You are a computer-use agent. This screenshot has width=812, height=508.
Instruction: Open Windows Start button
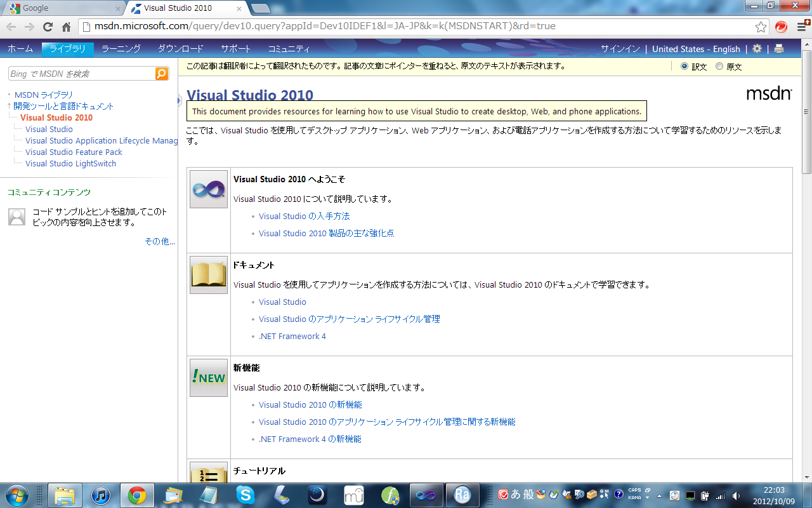[17, 495]
